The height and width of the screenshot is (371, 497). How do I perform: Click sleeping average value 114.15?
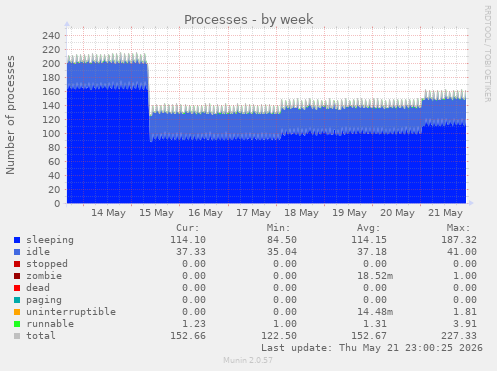(x=369, y=240)
